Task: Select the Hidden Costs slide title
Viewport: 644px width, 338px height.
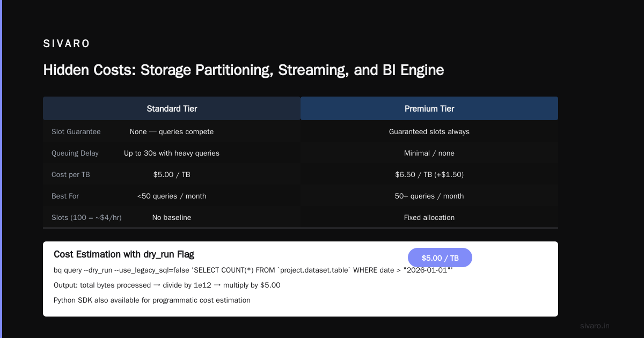Action: 244,70
